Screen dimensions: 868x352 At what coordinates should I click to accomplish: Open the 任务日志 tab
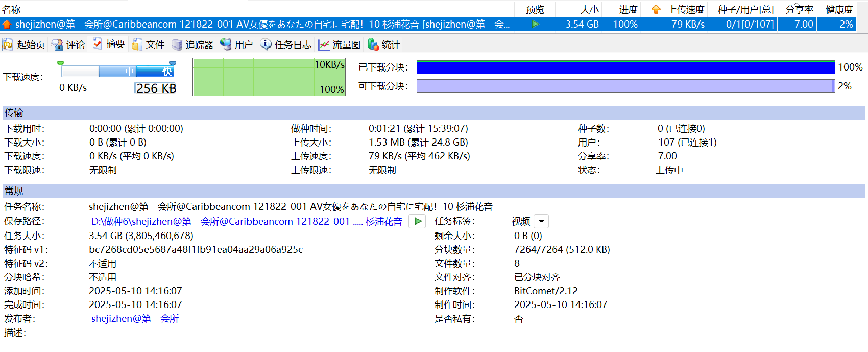point(286,45)
